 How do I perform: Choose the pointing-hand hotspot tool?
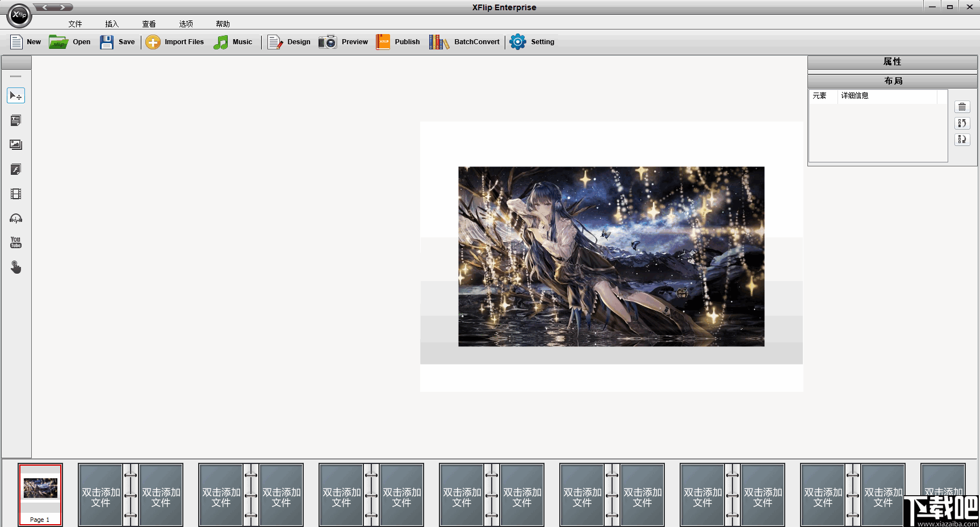[16, 267]
